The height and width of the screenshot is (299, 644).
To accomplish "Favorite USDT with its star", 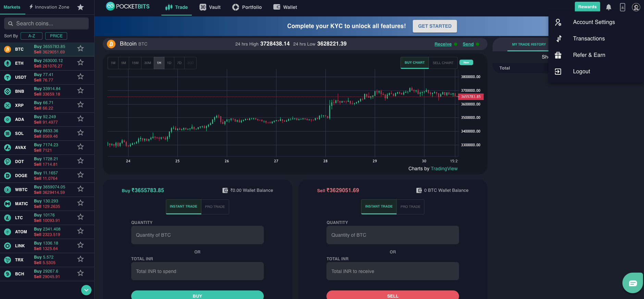I will click(80, 76).
